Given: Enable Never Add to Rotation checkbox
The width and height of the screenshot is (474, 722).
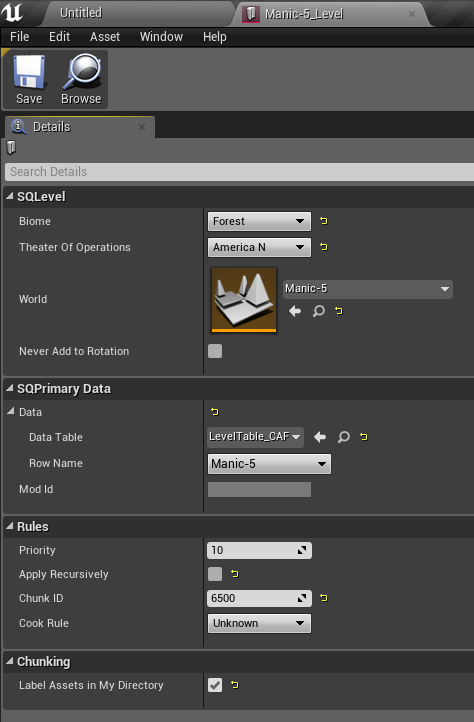Looking at the screenshot, I should [215, 351].
